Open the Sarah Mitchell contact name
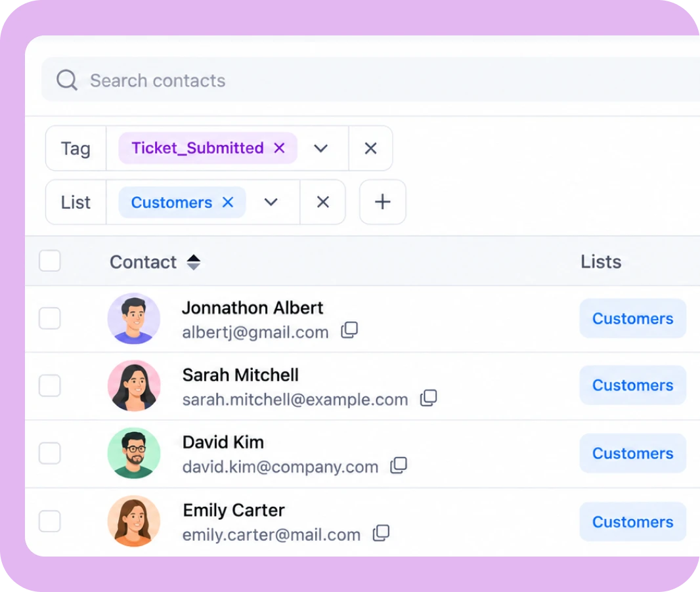The width and height of the screenshot is (700, 592). click(240, 375)
